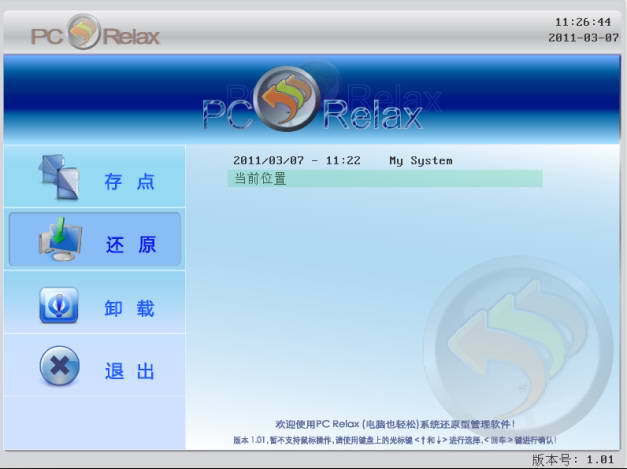
Task: Click the 退出 exit X icon
Action: (60, 365)
